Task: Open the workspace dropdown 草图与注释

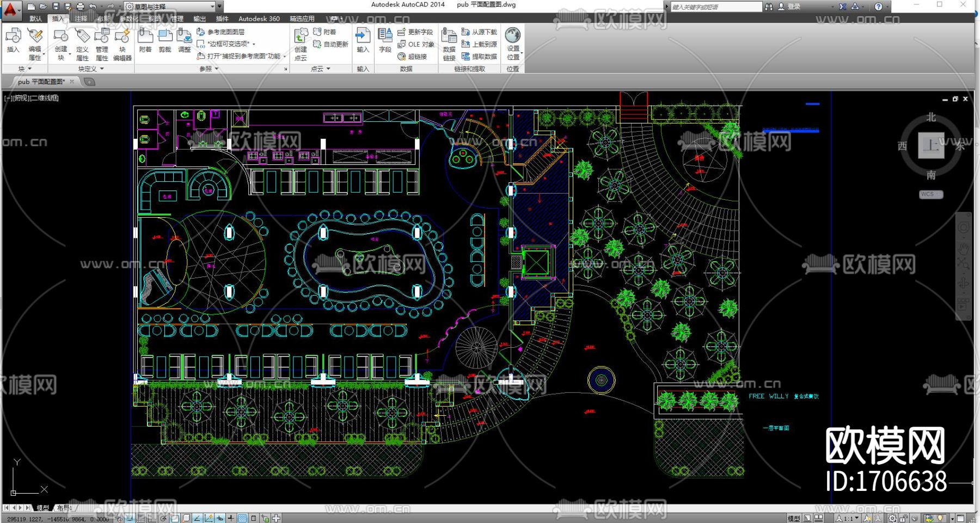Action: [173, 7]
